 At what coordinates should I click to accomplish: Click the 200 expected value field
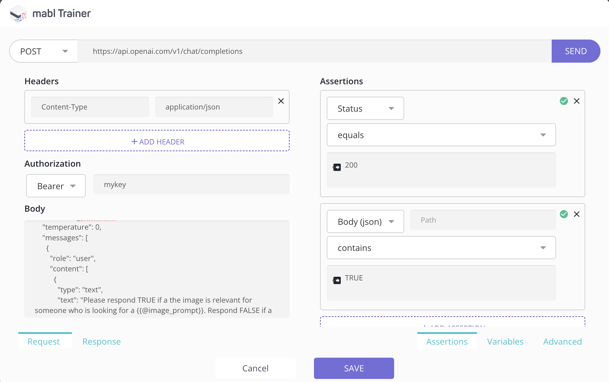pyautogui.click(x=441, y=170)
